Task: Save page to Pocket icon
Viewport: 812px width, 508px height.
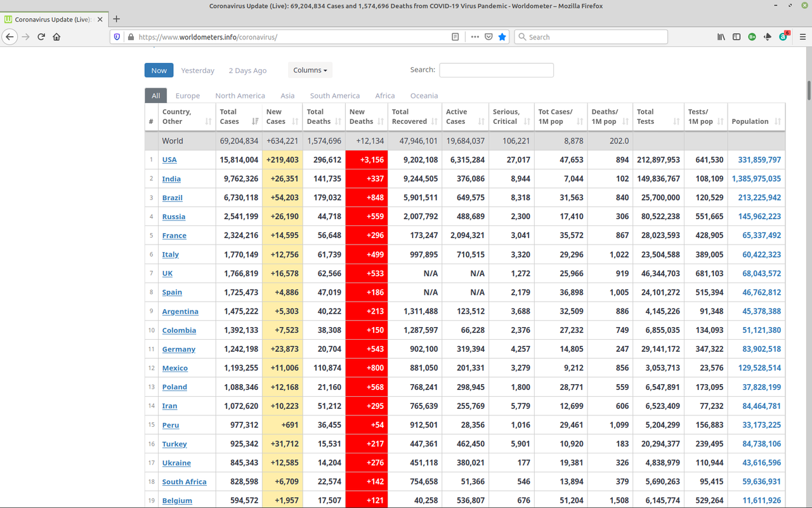Action: point(488,37)
